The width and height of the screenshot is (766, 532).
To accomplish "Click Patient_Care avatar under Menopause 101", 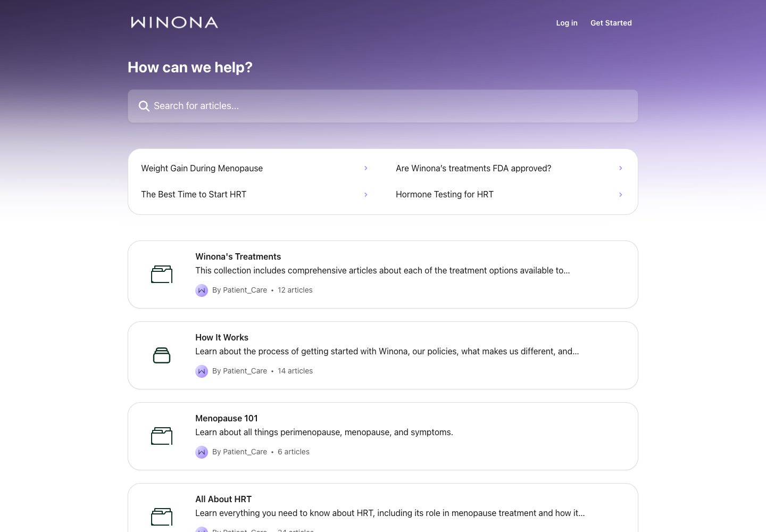I will coord(202,452).
